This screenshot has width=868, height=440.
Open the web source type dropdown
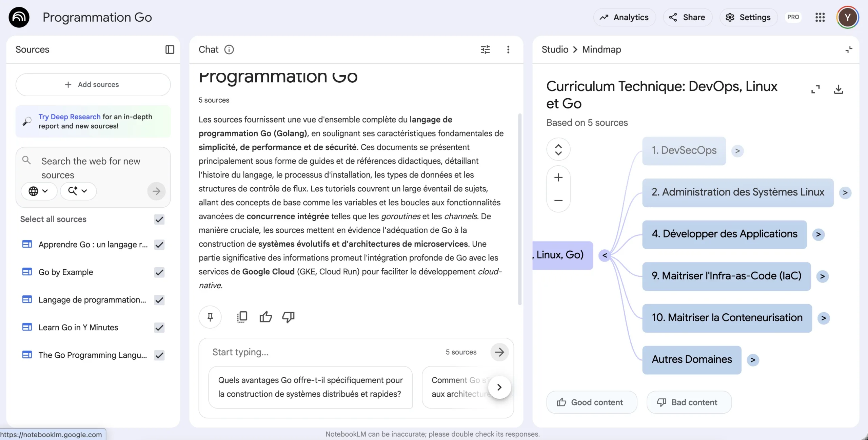point(38,191)
